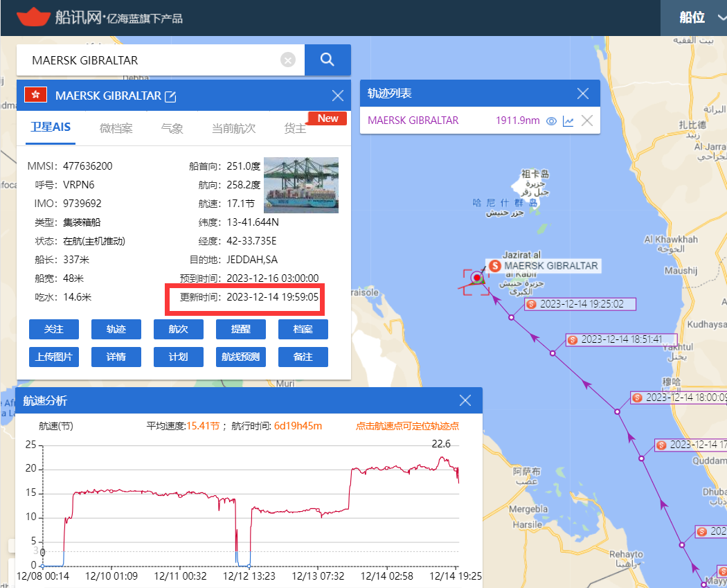Viewport: 727px width, 588px height.
Task: Click the 上传图片 button
Action: click(x=54, y=357)
